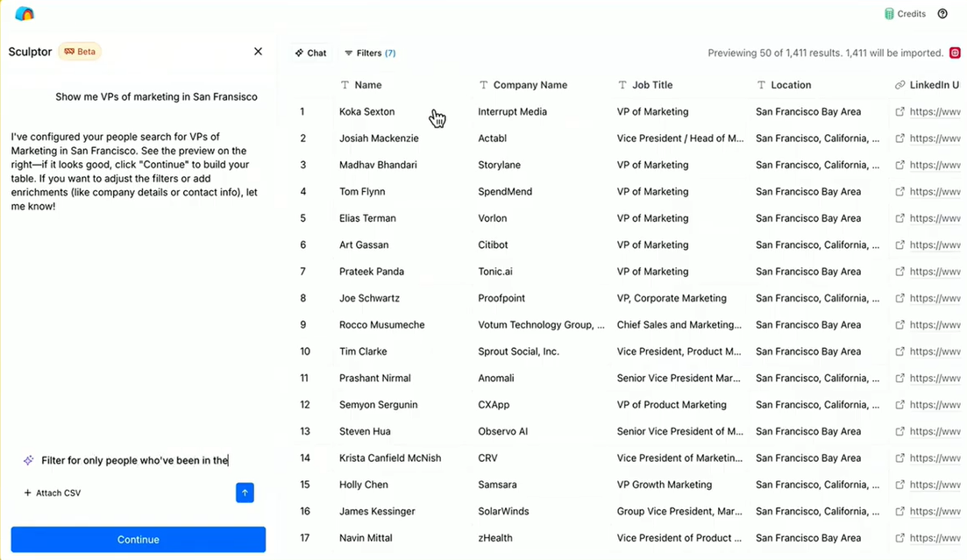Click company cell Tonic.ai
The image size is (967, 560).
[x=495, y=272]
